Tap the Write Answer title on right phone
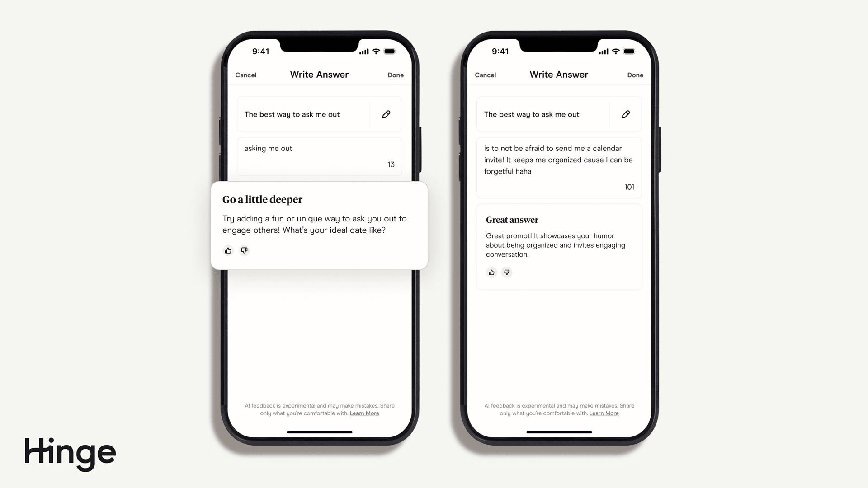868x488 pixels. point(559,75)
